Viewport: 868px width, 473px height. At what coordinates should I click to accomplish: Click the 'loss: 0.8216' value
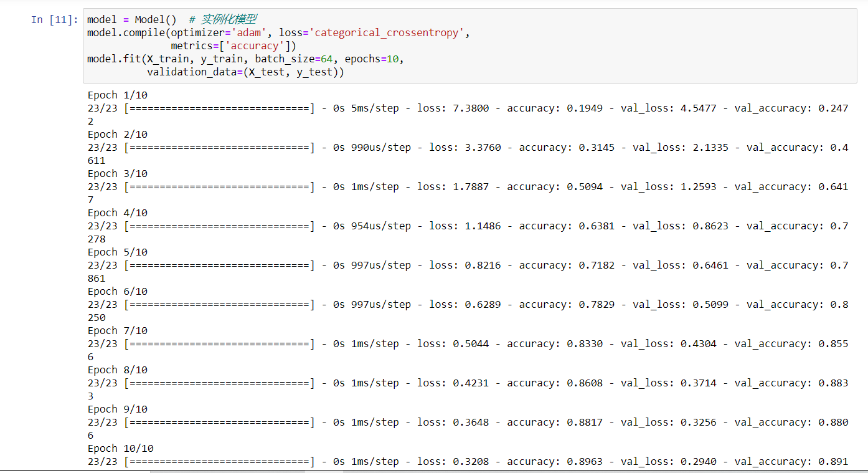[465, 265]
